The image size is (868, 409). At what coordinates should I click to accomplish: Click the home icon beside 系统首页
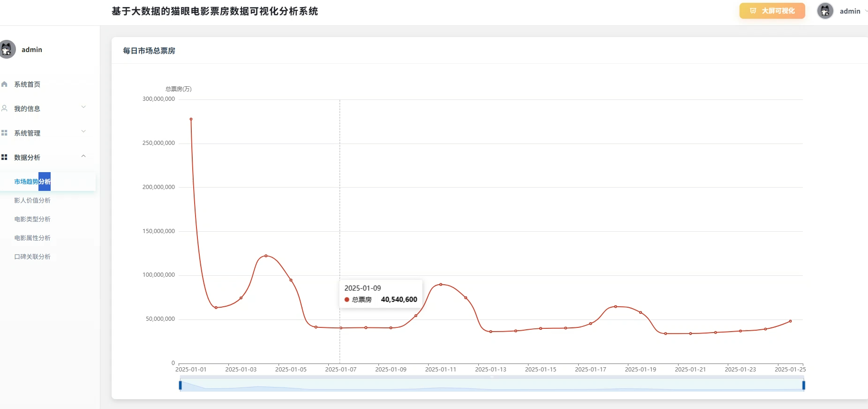coord(4,84)
